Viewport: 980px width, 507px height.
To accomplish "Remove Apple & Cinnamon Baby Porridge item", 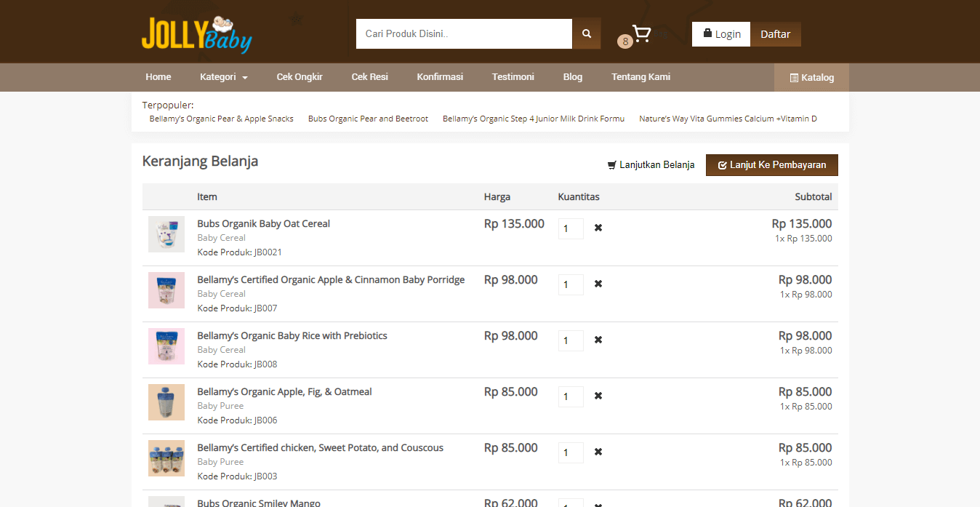I will (x=598, y=284).
